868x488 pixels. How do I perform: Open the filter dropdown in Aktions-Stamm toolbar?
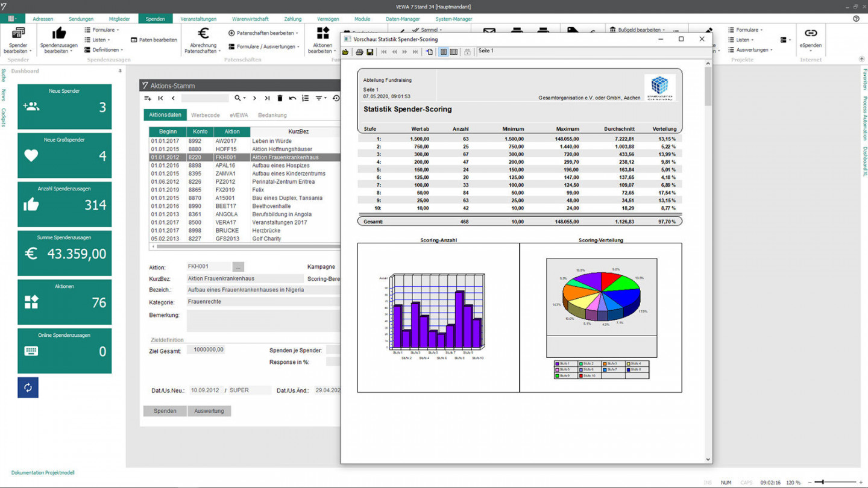pos(321,98)
